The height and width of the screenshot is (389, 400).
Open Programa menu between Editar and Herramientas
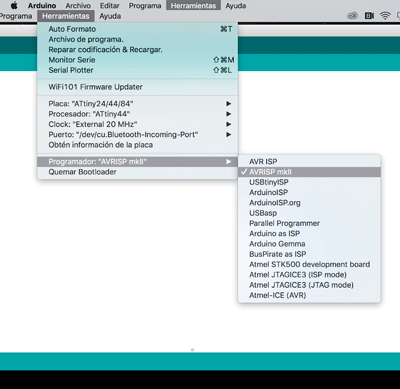[145, 6]
